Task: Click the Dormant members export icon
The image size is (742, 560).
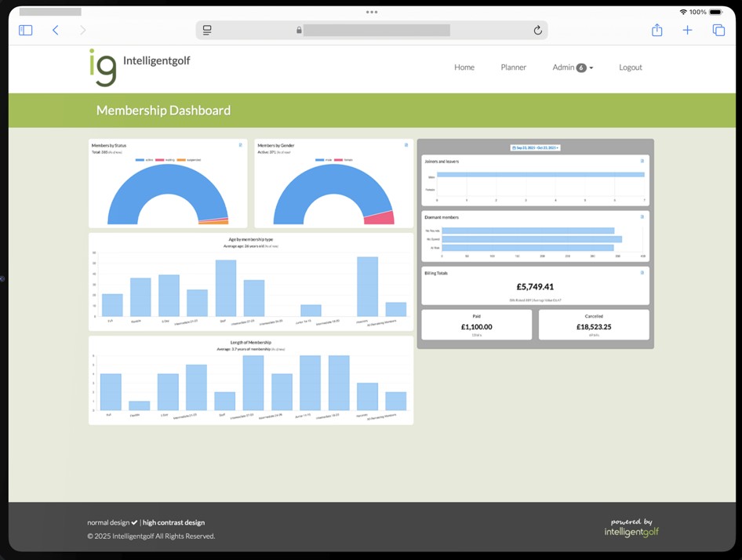Action: [x=642, y=217]
